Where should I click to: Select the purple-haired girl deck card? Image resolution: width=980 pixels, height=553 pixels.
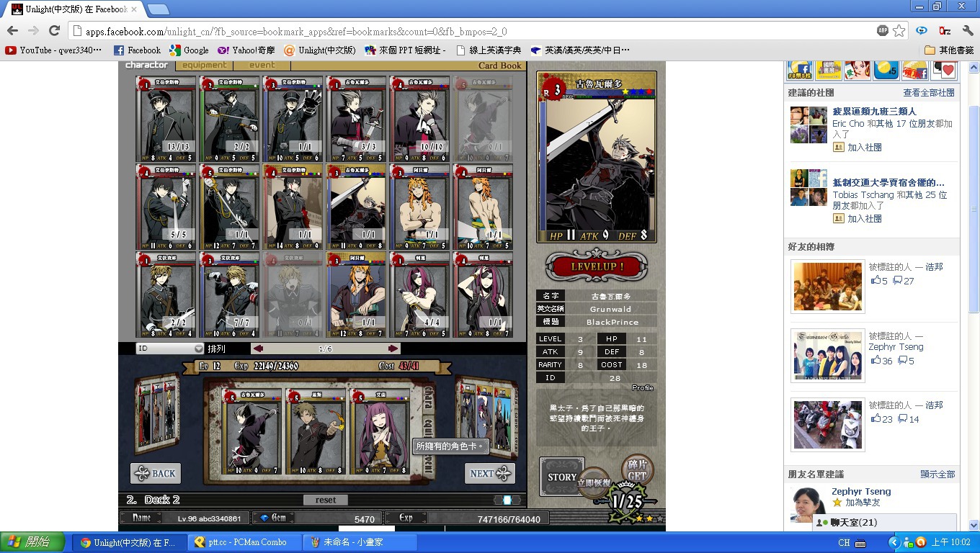click(379, 433)
